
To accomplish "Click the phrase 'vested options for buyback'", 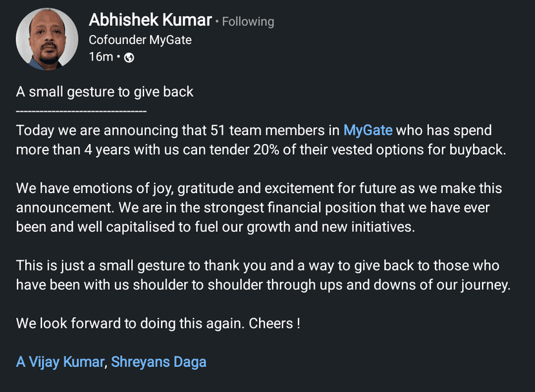I will tap(424, 149).
